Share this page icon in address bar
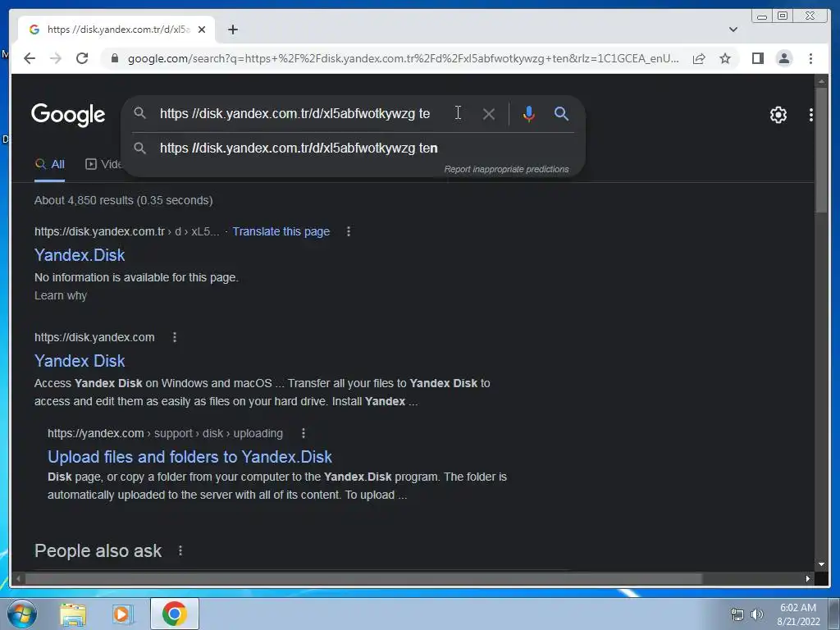The height and width of the screenshot is (630, 840). pos(699,58)
